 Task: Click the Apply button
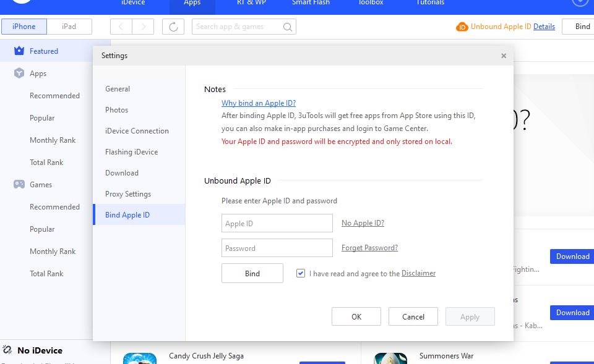[470, 316]
